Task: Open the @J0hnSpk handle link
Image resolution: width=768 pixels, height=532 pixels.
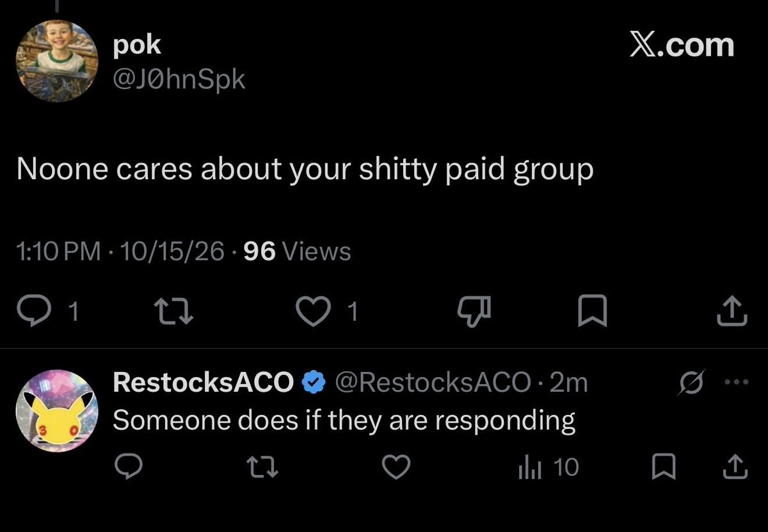Action: 178,80
